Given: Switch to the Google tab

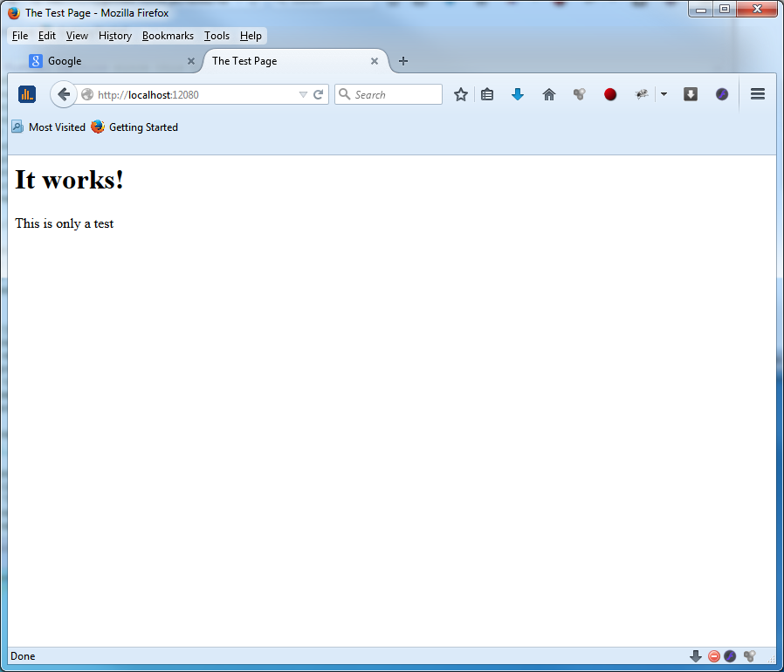Looking at the screenshot, I should [x=105, y=61].
